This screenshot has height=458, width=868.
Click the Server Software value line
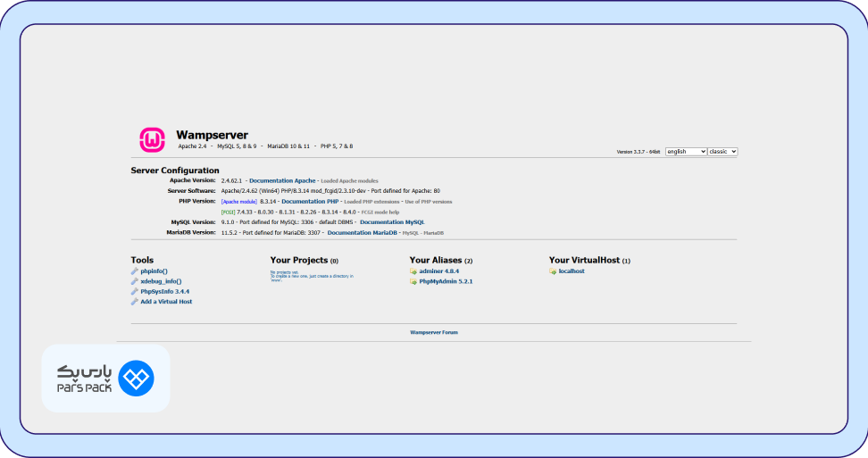[x=330, y=191]
